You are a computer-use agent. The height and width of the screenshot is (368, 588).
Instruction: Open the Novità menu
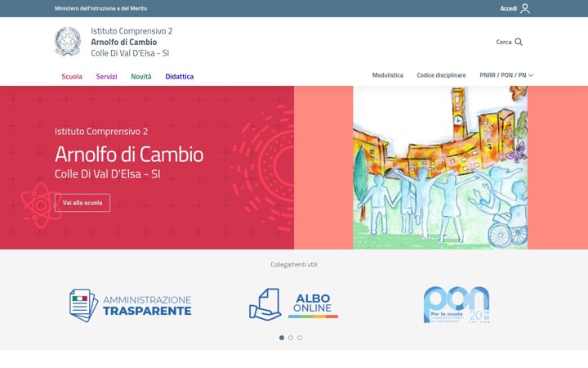141,77
